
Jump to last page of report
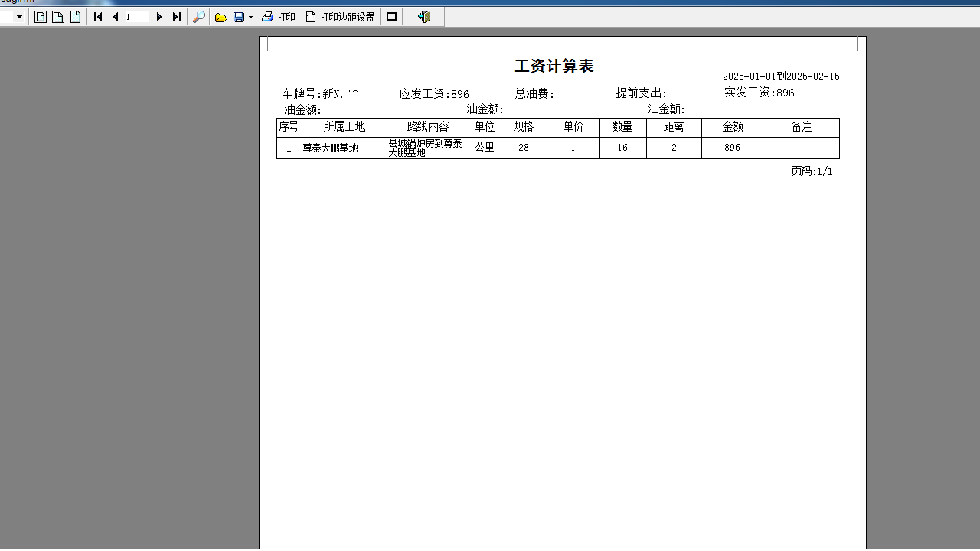pos(177,17)
